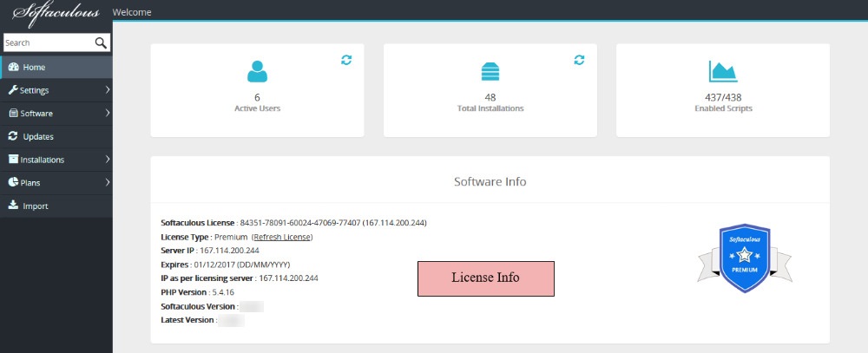Go to the Home menu item
Screen dimensions: 868x353
click(35, 67)
